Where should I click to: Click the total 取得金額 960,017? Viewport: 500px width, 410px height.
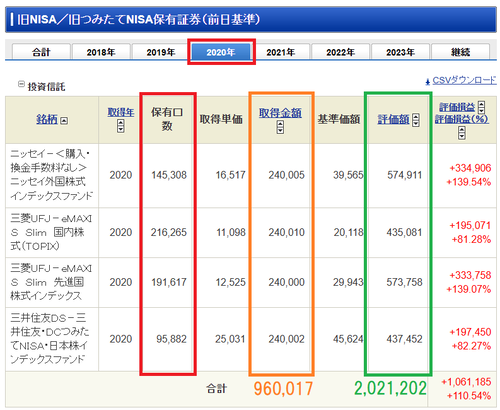(x=283, y=389)
